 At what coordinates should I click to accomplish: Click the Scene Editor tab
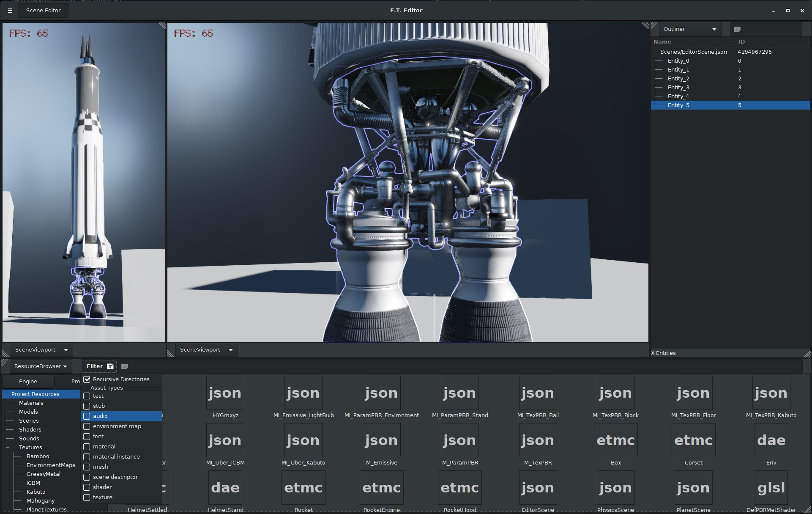click(x=43, y=11)
